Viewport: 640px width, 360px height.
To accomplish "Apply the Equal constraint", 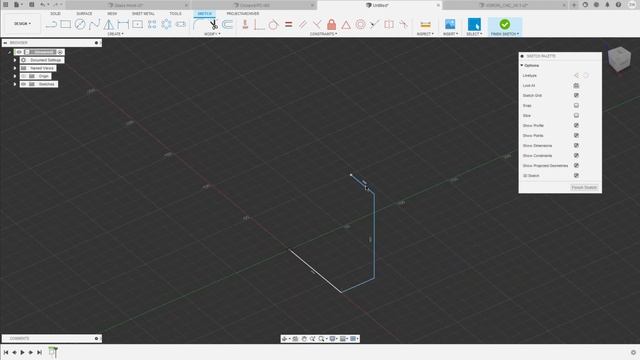I will [288, 24].
